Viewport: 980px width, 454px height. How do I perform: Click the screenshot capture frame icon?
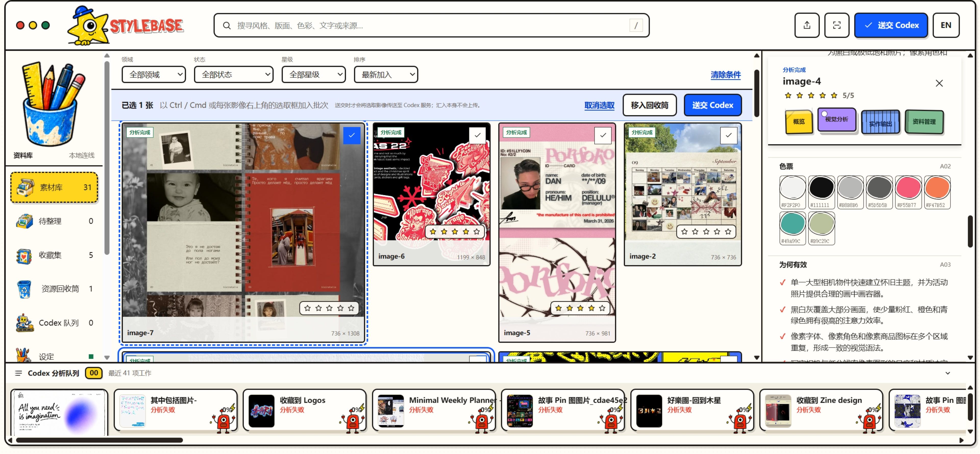[x=837, y=25]
